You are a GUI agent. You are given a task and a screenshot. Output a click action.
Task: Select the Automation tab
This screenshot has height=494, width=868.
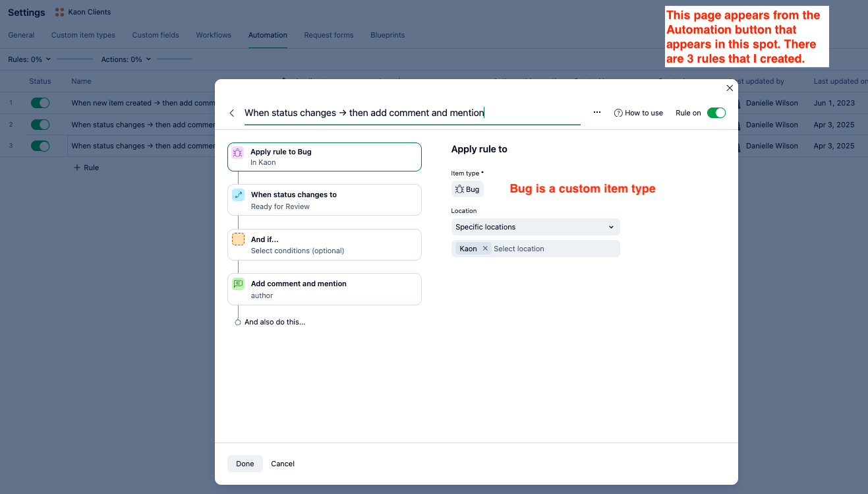[x=268, y=35]
